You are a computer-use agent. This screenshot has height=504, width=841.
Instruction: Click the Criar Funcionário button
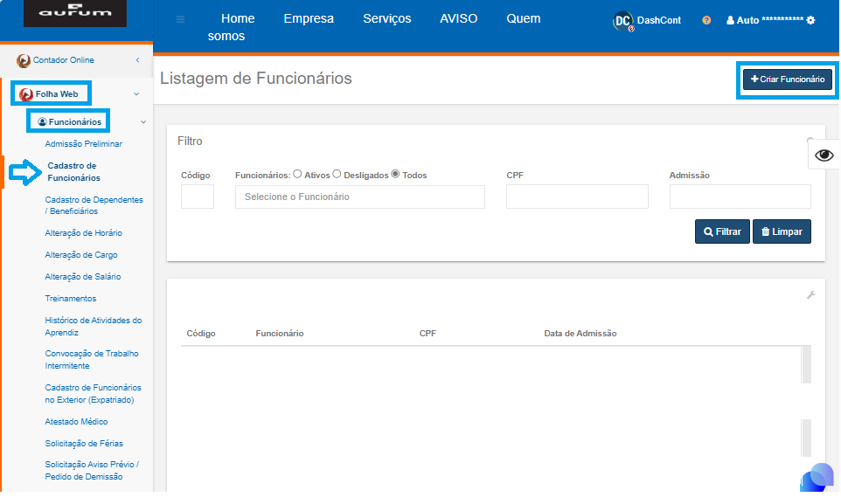[788, 79]
